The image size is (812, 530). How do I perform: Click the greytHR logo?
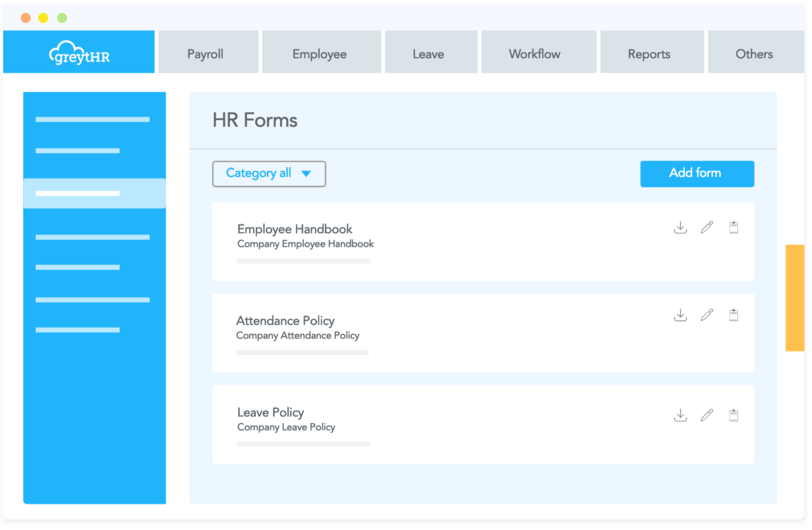[x=79, y=53]
